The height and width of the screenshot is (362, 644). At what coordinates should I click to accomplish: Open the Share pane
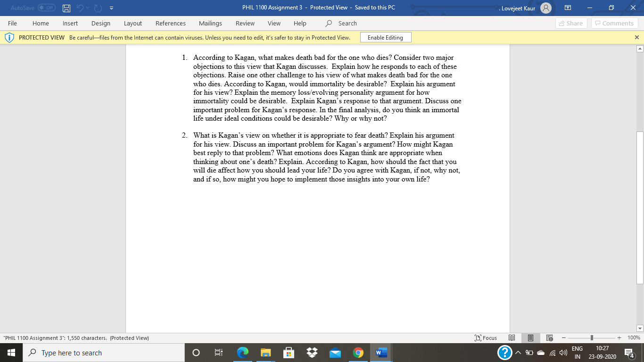tap(571, 23)
